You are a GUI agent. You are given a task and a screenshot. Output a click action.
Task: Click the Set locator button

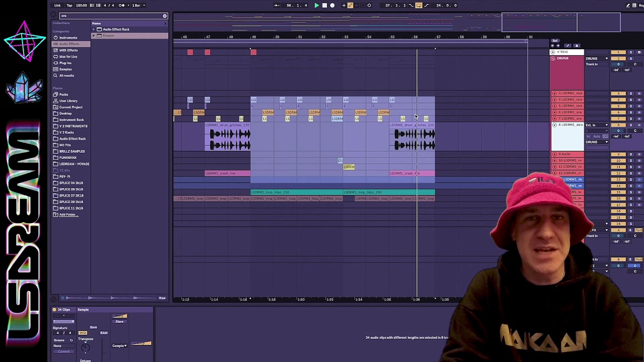tap(555, 41)
